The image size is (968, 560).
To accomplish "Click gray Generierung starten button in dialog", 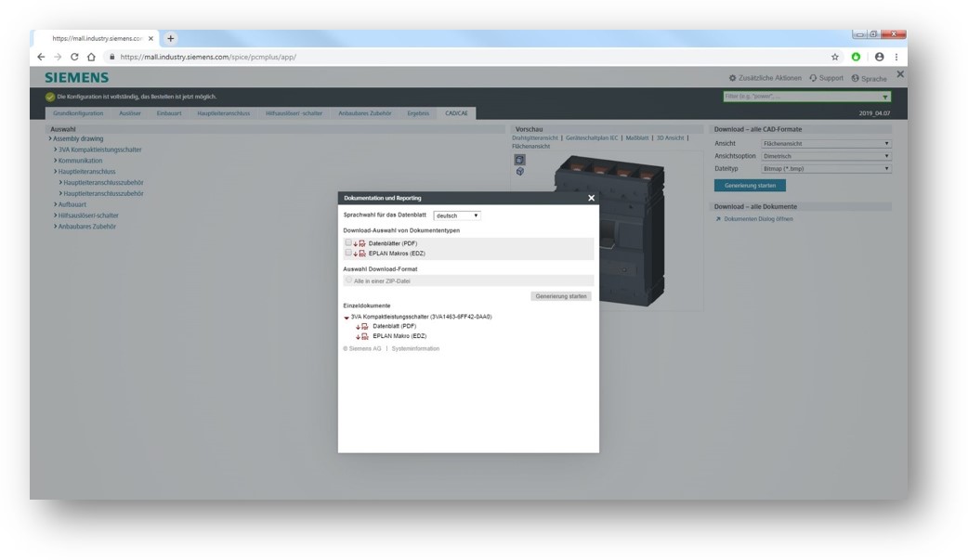I will tap(561, 296).
